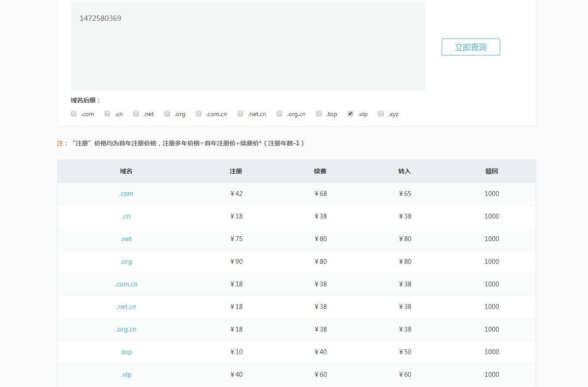This screenshot has width=588, height=387.
Task: Check the .org suffix option
Action: pos(167,113)
